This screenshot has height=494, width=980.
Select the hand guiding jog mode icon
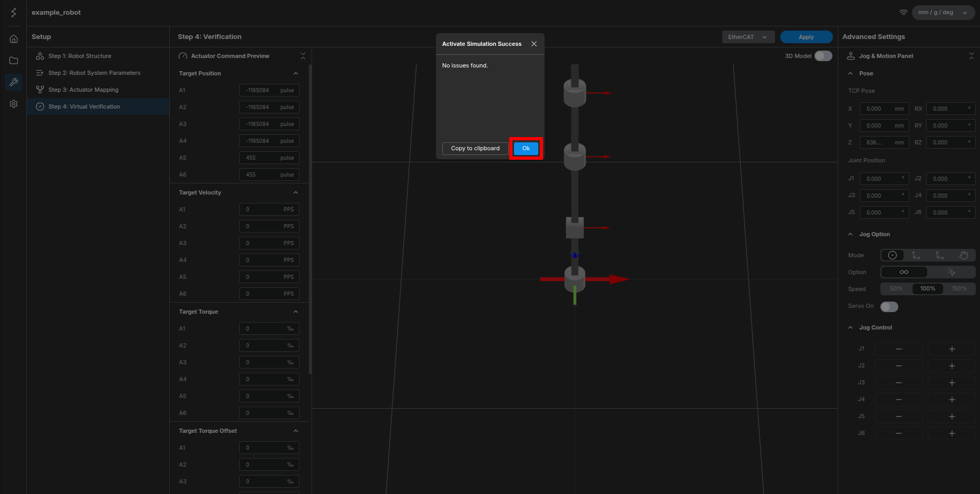coord(963,255)
